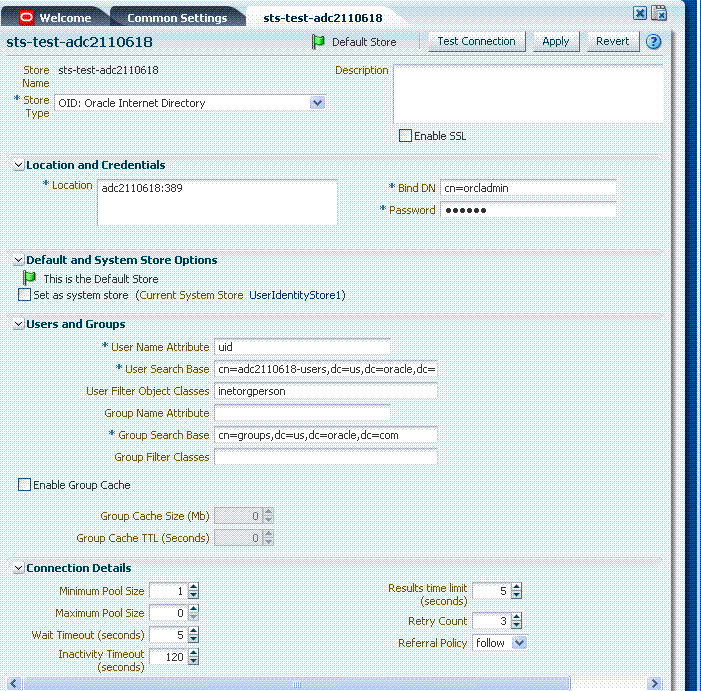This screenshot has width=701, height=691.
Task: Check Set as system store
Action: (24, 295)
